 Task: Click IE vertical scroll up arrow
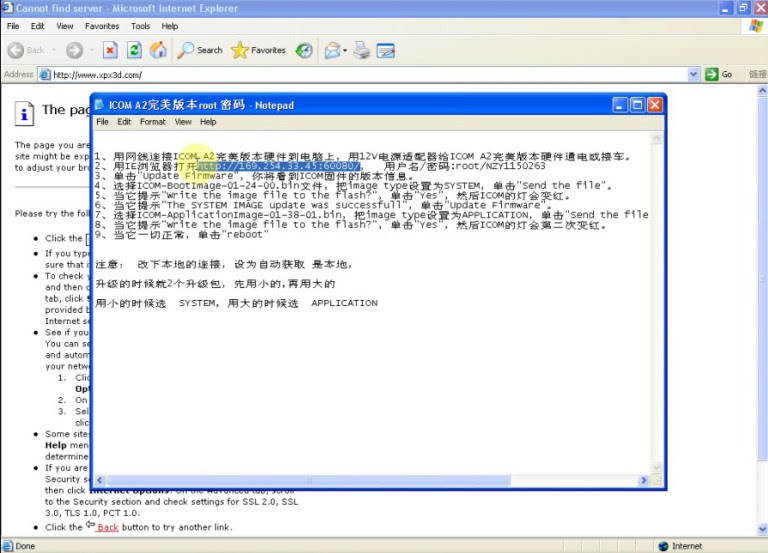coord(762,91)
